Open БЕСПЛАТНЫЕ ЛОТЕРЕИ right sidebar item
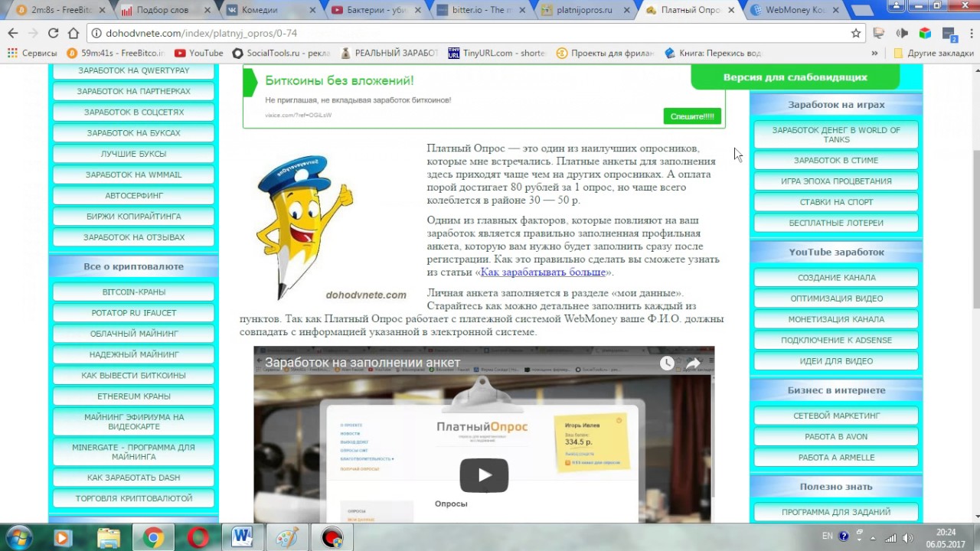The width and height of the screenshot is (980, 551). click(836, 223)
